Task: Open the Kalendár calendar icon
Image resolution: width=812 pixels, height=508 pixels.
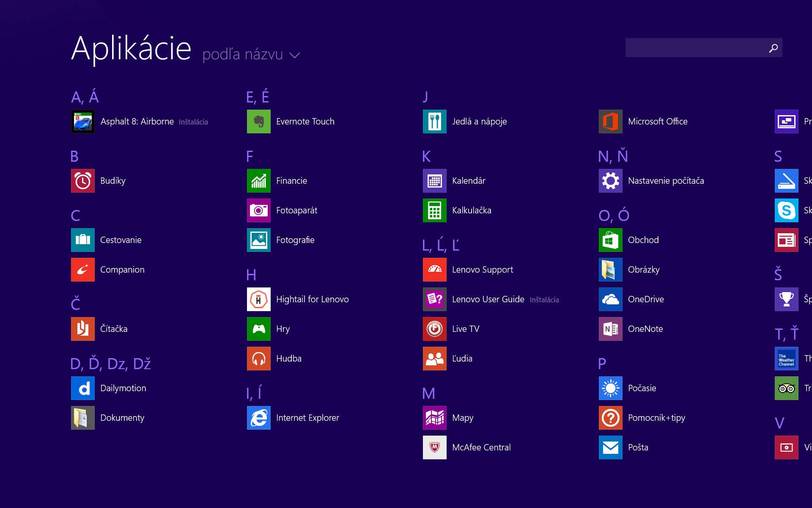Action: pos(434,181)
